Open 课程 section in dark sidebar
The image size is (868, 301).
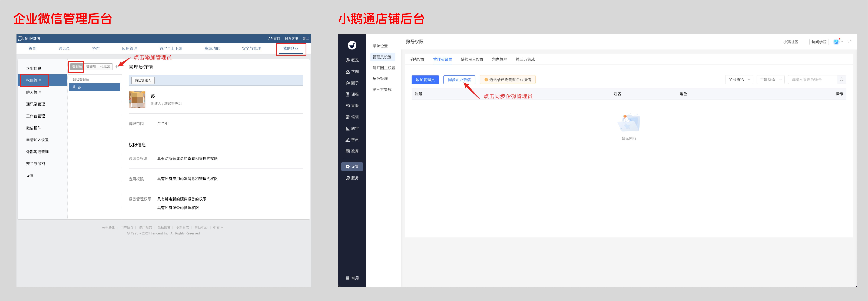coord(352,94)
